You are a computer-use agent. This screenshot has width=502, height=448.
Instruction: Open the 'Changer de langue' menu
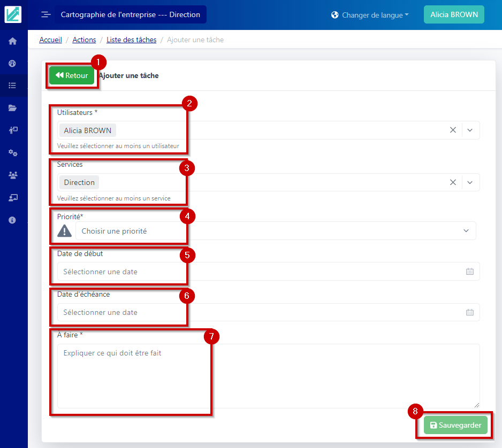pyautogui.click(x=370, y=15)
